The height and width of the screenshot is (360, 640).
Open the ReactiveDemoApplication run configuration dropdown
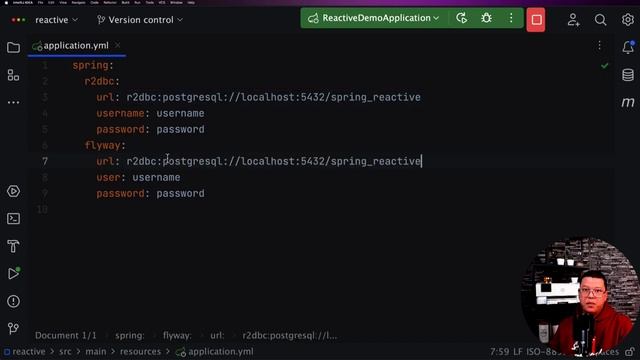pyautogui.click(x=373, y=18)
